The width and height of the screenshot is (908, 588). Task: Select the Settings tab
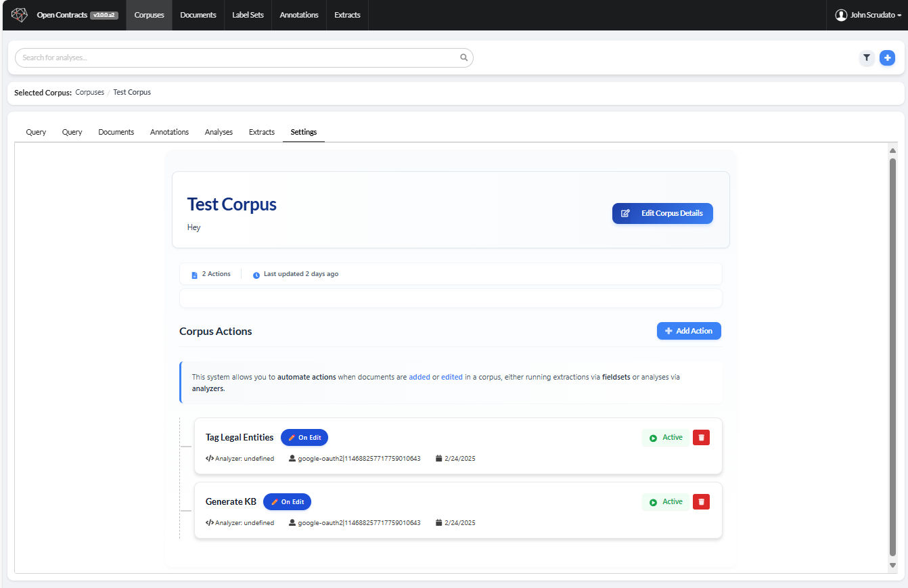click(x=304, y=132)
